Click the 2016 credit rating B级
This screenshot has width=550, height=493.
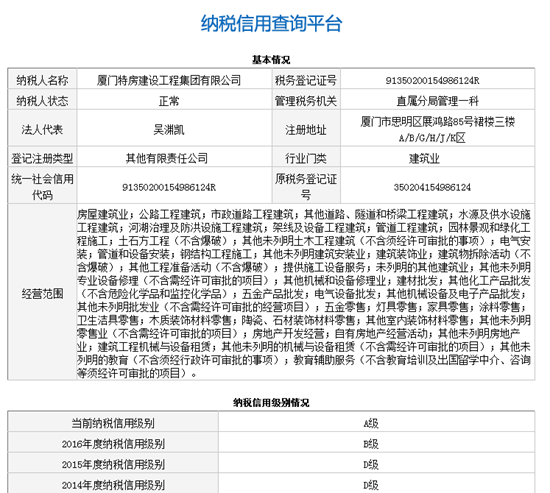371,444
